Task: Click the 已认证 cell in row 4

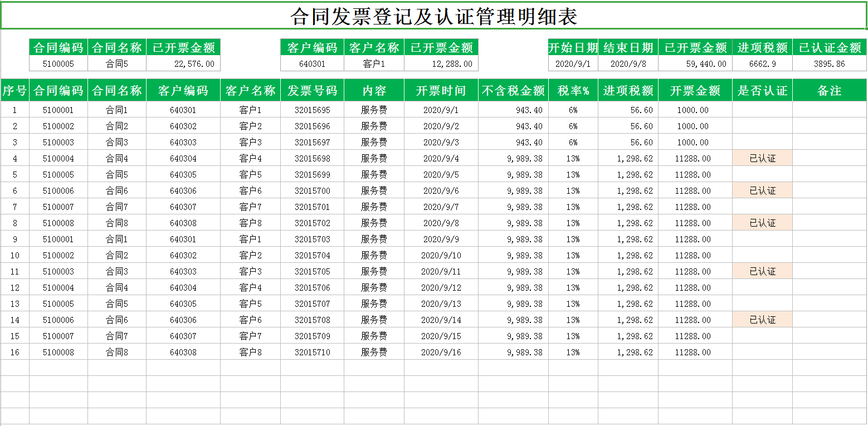Action: pos(763,158)
